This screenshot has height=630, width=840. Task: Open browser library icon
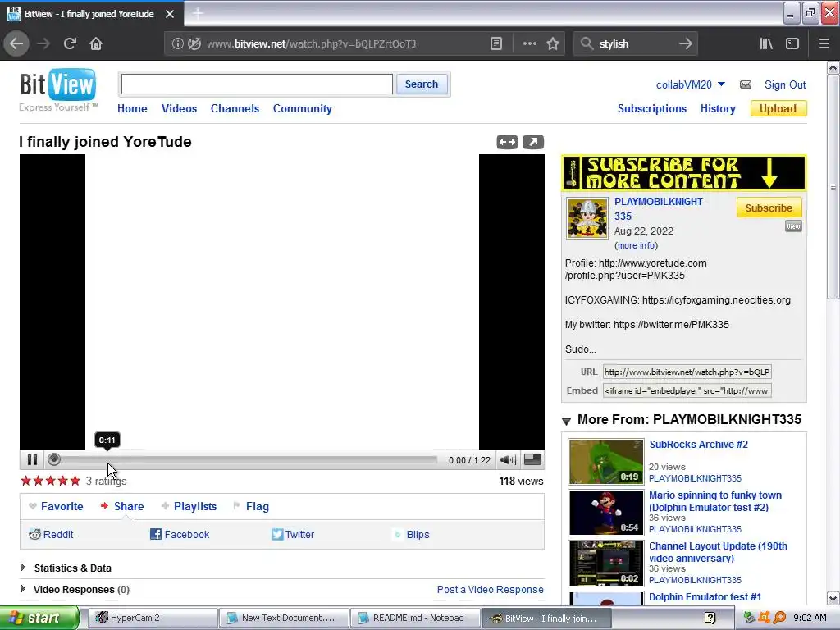coord(766,43)
